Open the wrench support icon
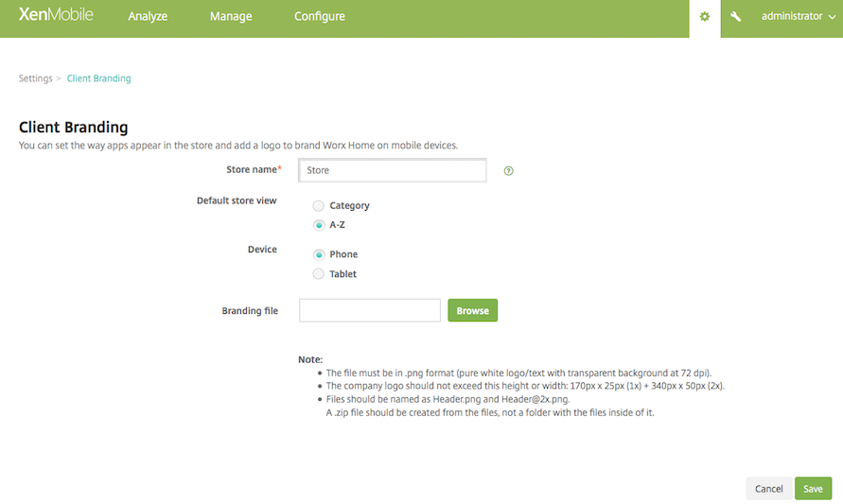Viewport: 843px width, 504px height. tap(735, 17)
